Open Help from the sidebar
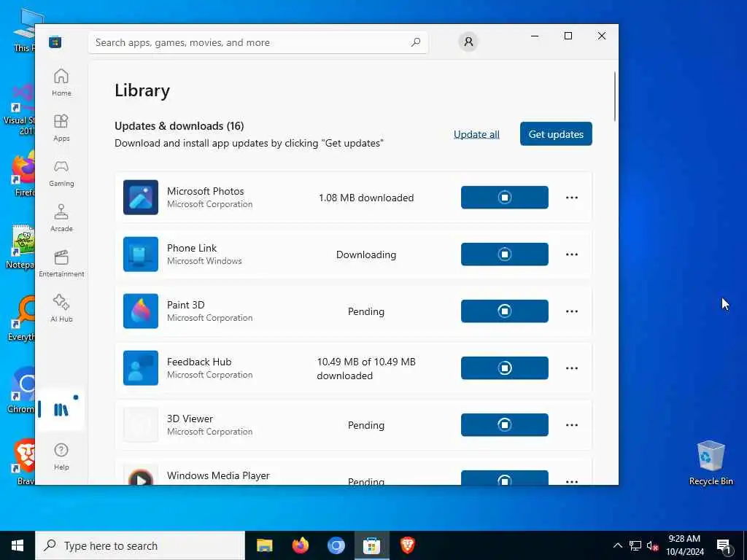The image size is (747, 560). (x=61, y=456)
